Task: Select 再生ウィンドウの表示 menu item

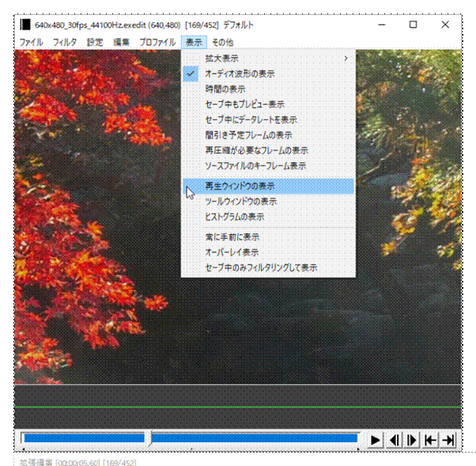Action: click(x=240, y=186)
